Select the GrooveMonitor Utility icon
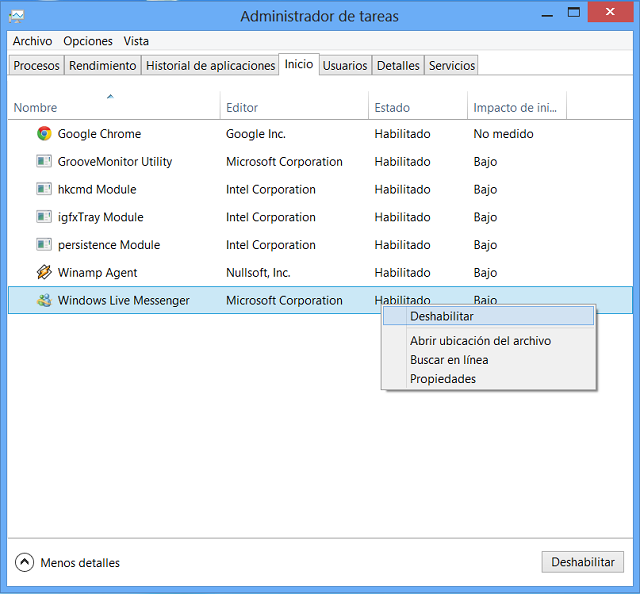The height and width of the screenshot is (594, 640). [44, 162]
